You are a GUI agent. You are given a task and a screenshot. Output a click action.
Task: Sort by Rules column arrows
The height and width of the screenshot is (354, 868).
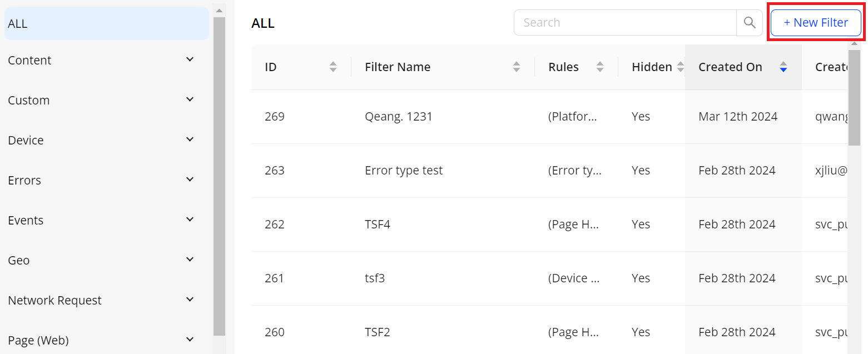(600, 67)
